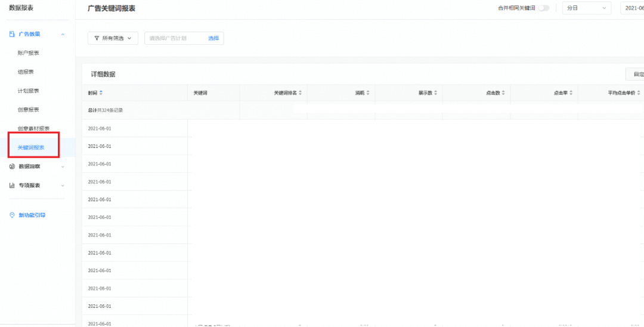Screen dimensions: 644x327
Task: Expand the 专项报表 section chevron
Action: tap(63, 186)
